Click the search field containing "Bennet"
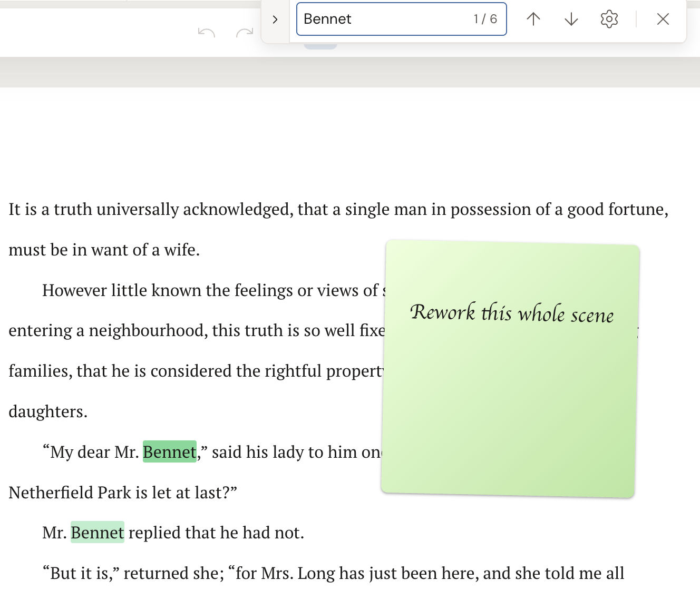 (x=401, y=19)
